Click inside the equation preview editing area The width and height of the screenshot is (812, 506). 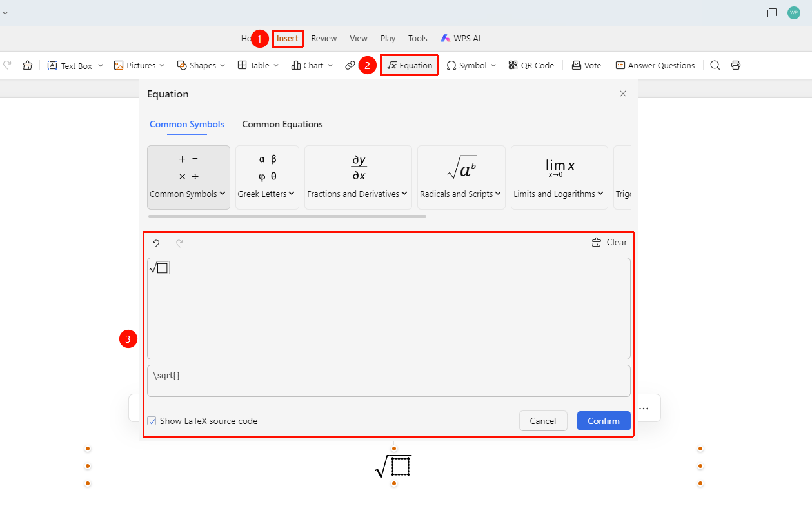coord(389,309)
